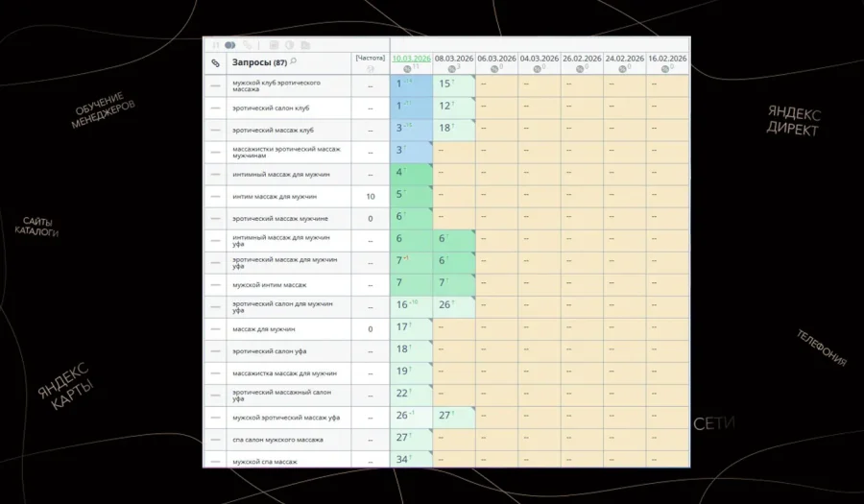Click the link icon beside the Запросы header
Image resolution: width=864 pixels, height=504 pixels.
pyautogui.click(x=215, y=63)
